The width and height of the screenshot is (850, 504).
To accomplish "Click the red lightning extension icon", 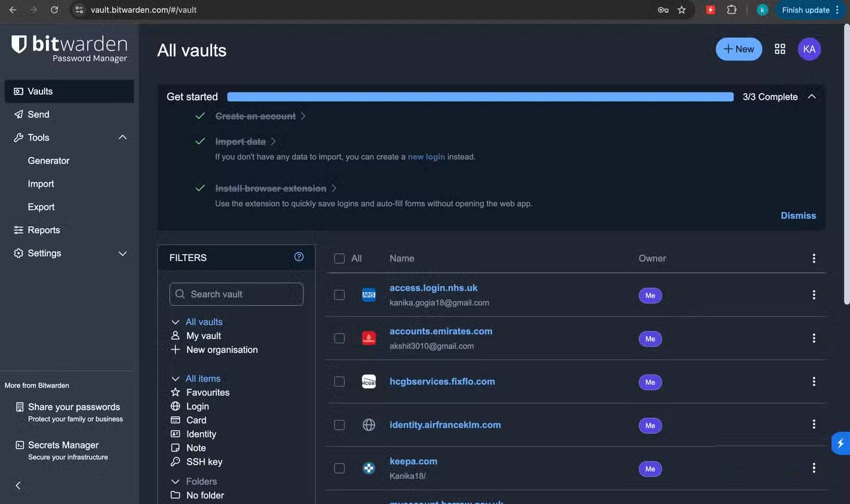I will 710,10.
